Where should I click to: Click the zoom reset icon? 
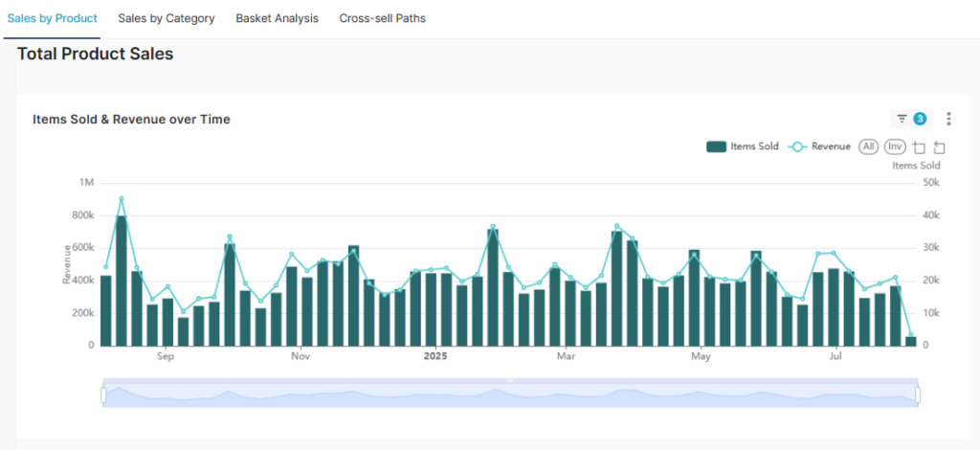939,147
